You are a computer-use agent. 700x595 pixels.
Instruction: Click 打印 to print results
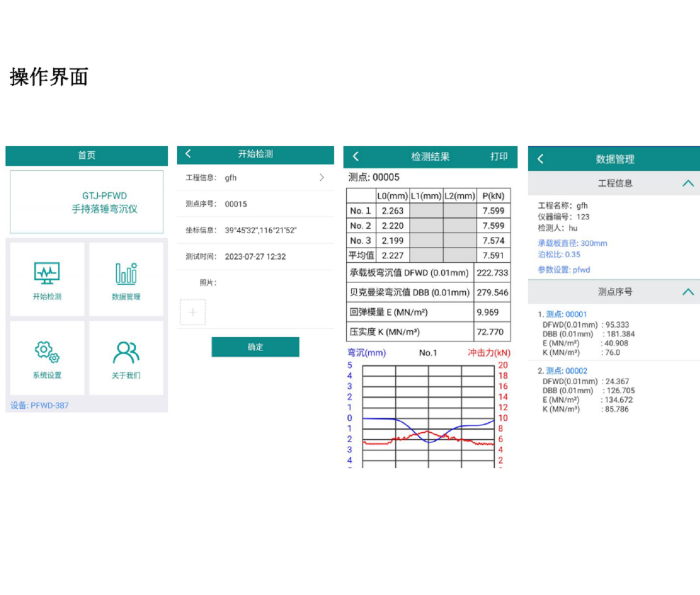[499, 156]
